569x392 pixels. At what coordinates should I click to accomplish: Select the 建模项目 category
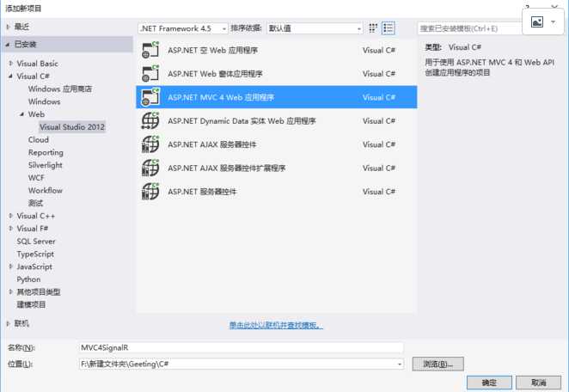(31, 304)
